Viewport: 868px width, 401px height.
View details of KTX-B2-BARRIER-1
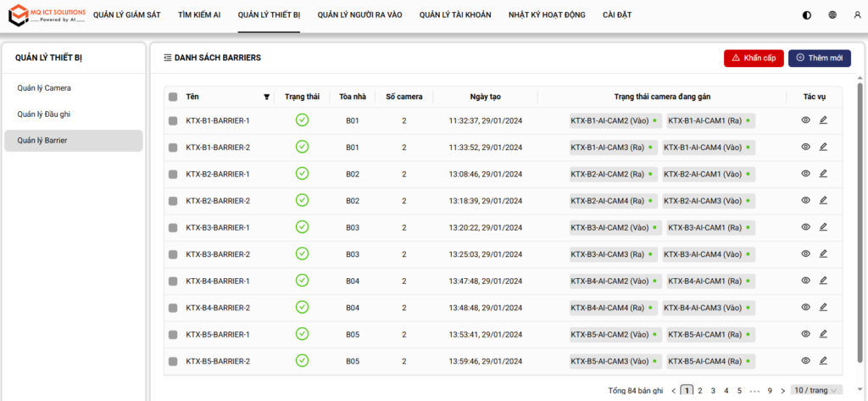805,174
